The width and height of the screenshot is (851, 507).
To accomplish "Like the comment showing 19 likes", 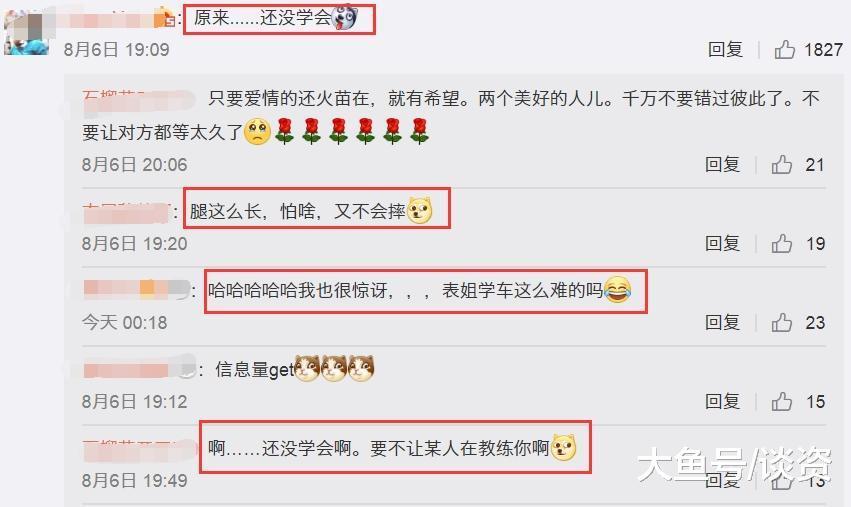I will (x=782, y=244).
